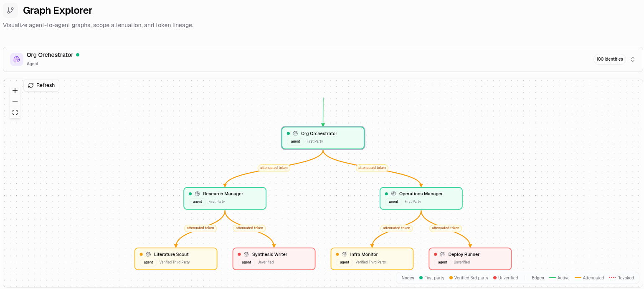Click Verified Third Party text on Infra Monitor

[x=371, y=262]
